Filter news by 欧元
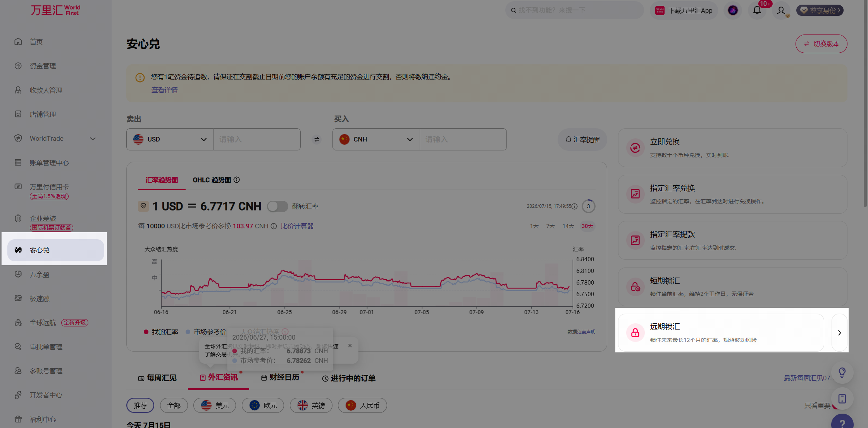Screen dimensions: 868x428 pyautogui.click(x=263, y=406)
